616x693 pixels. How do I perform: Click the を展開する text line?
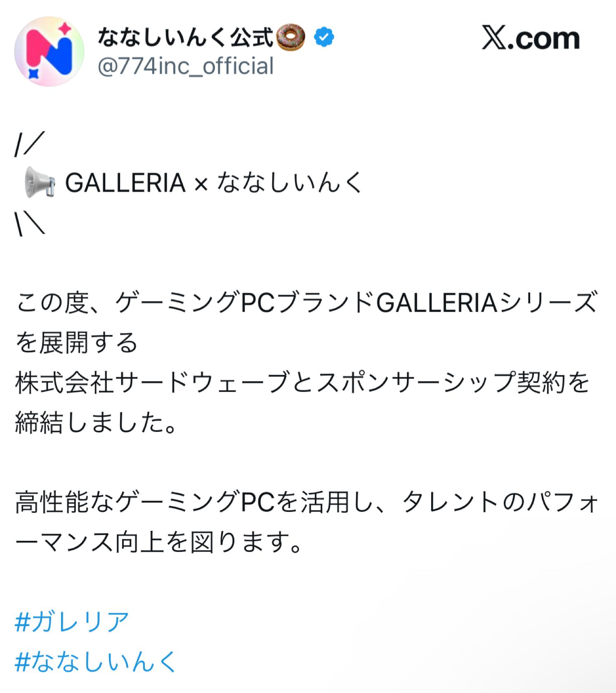pos(76,342)
